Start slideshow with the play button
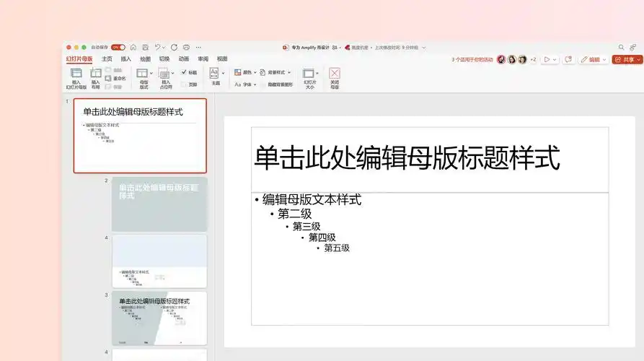 click(x=547, y=60)
